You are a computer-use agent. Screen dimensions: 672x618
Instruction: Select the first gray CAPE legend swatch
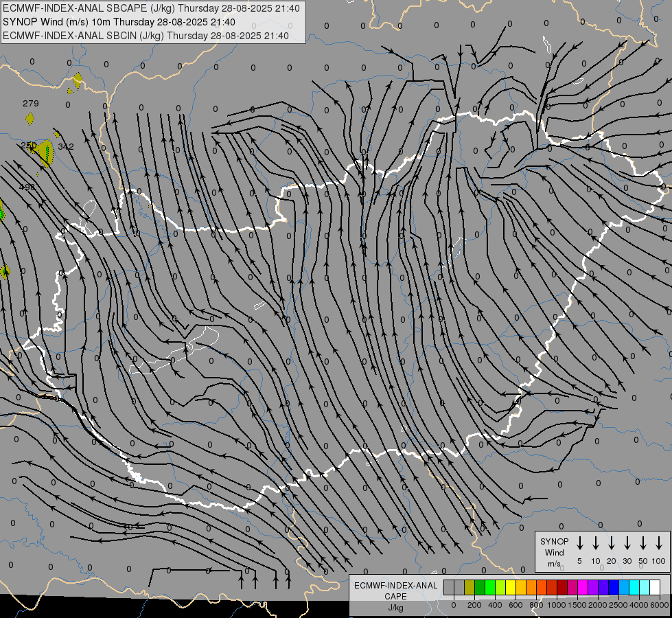coord(449,587)
